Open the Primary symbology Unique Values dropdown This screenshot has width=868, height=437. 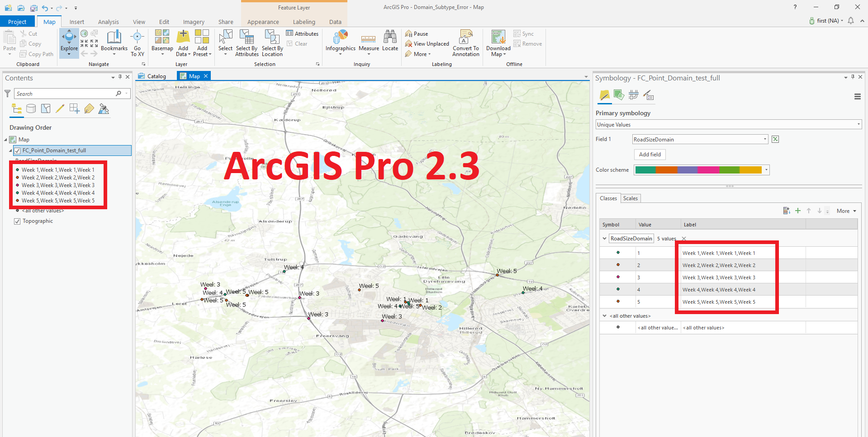[729, 124]
